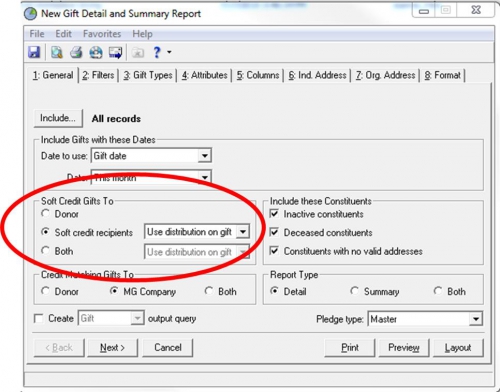The height and width of the screenshot is (392, 500).
Task: Click the Preview button
Action: point(404,348)
